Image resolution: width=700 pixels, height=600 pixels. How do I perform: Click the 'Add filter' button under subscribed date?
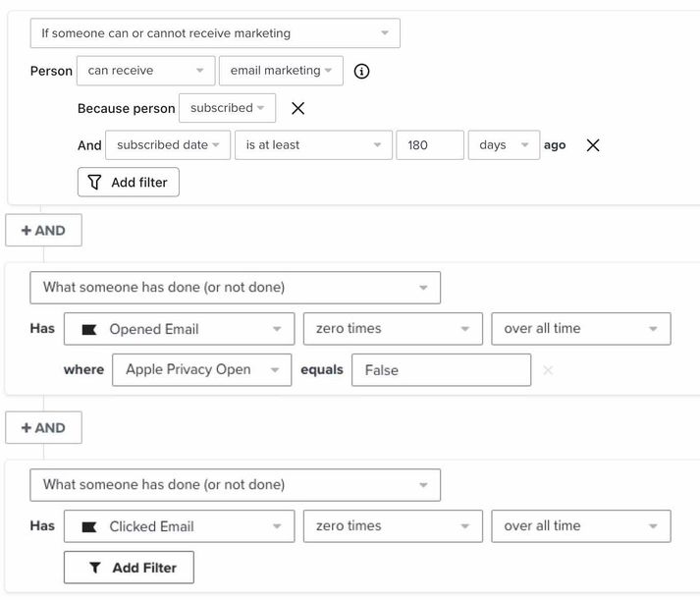coord(129,182)
